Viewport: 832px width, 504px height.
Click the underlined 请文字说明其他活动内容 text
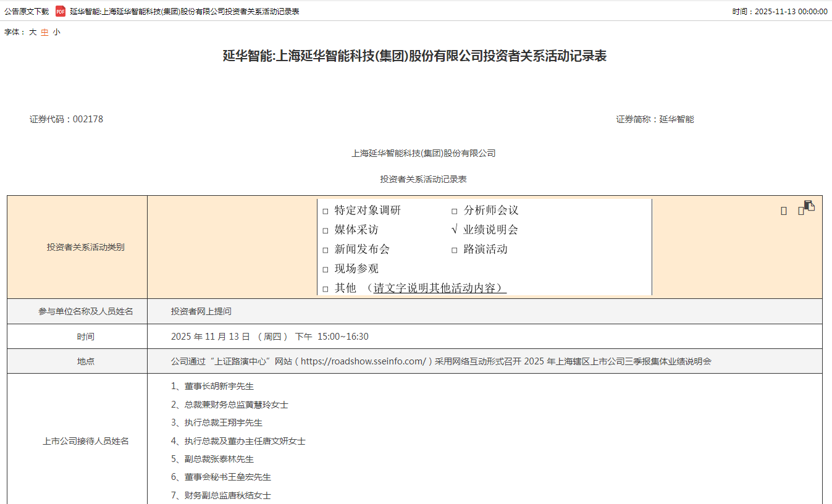(440, 288)
